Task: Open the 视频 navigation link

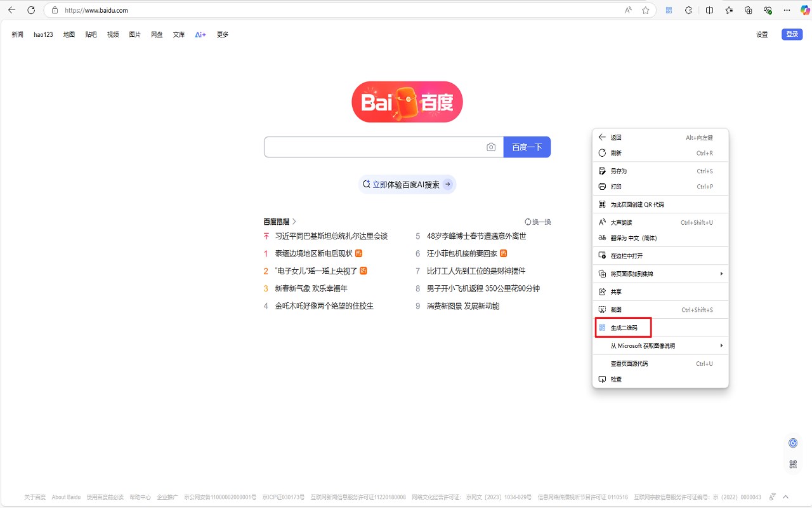Action: coord(113,34)
